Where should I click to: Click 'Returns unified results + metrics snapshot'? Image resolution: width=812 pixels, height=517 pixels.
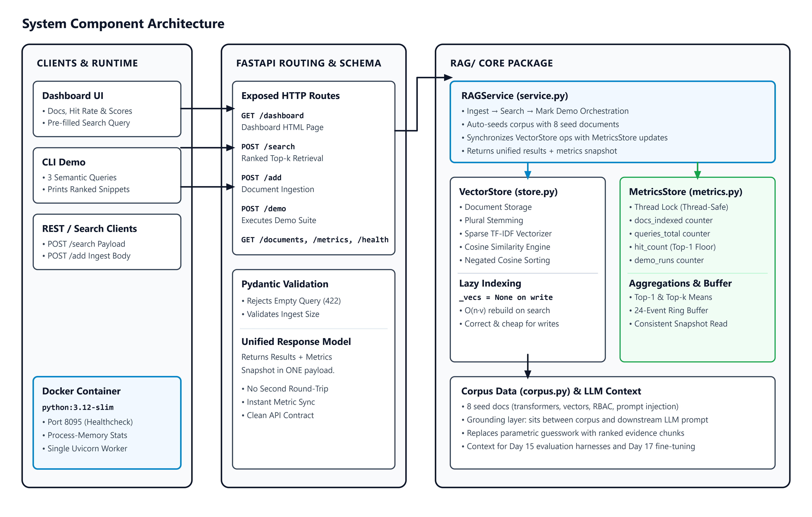(539, 151)
